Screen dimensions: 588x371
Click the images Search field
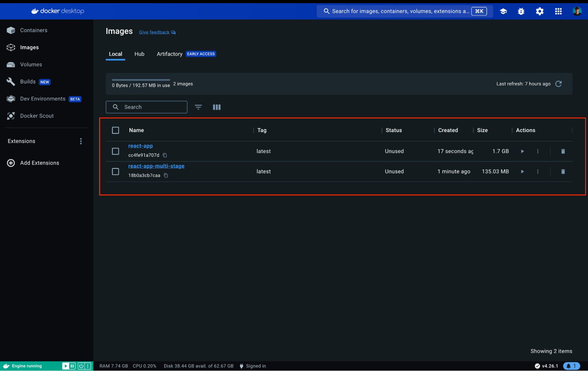pyautogui.click(x=150, y=107)
